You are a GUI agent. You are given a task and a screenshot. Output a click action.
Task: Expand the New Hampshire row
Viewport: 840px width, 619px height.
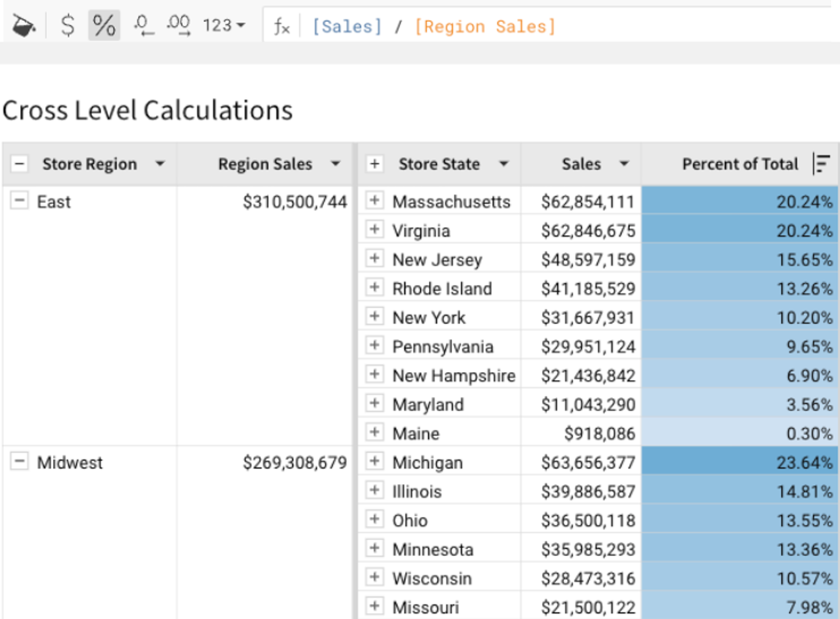pyautogui.click(x=374, y=374)
